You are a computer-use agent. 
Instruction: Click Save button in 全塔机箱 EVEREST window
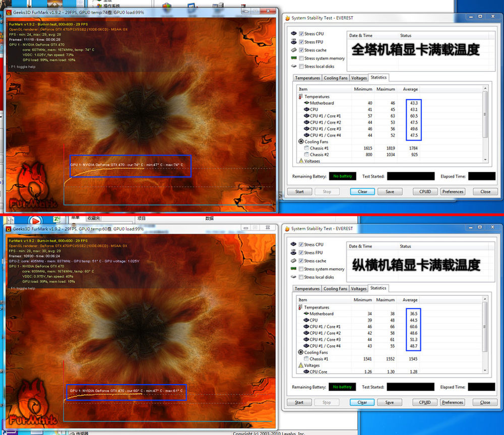point(390,192)
